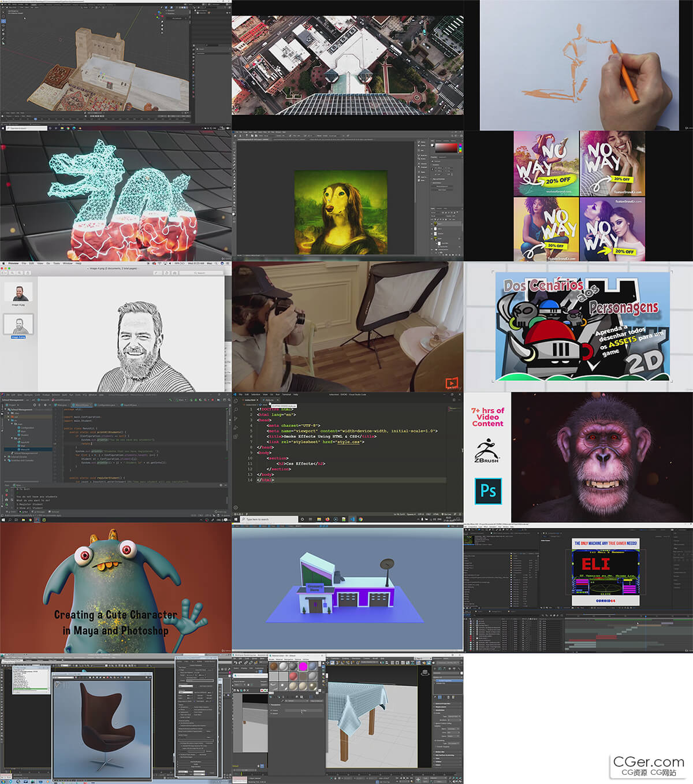Open Spotlight search in macOS menu bar
The height and width of the screenshot is (784, 693).
coord(216,263)
